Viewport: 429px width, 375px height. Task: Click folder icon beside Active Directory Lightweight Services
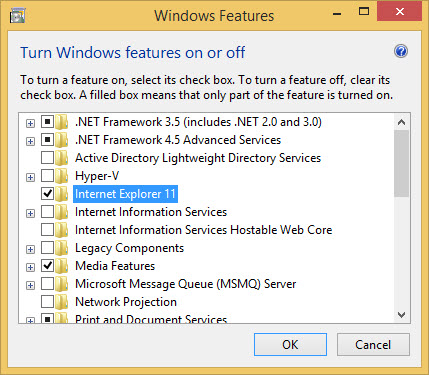(x=62, y=158)
